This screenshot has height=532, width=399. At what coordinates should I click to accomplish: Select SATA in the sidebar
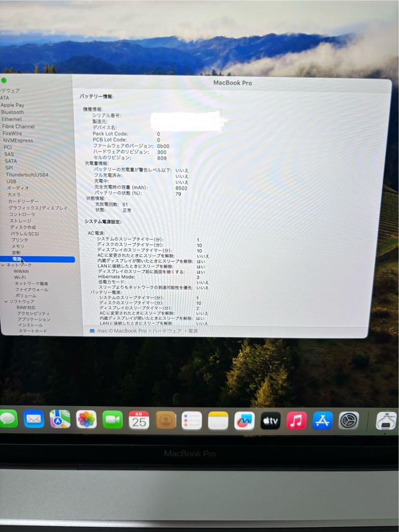click(x=11, y=161)
